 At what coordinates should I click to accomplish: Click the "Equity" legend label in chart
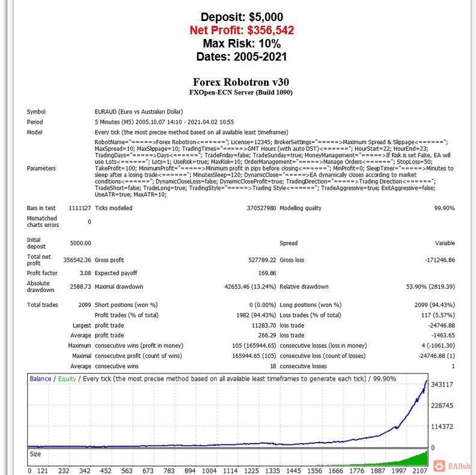[67, 379]
